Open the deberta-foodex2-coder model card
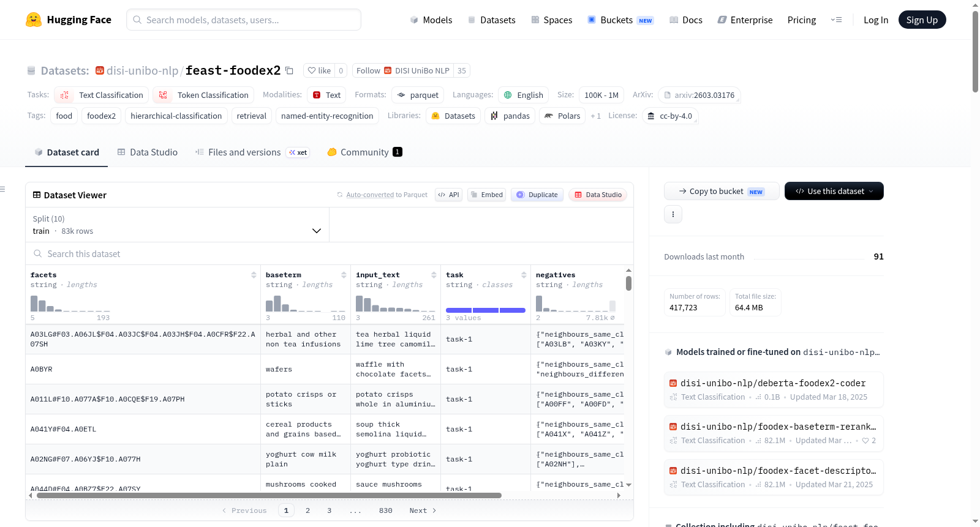 click(x=774, y=389)
